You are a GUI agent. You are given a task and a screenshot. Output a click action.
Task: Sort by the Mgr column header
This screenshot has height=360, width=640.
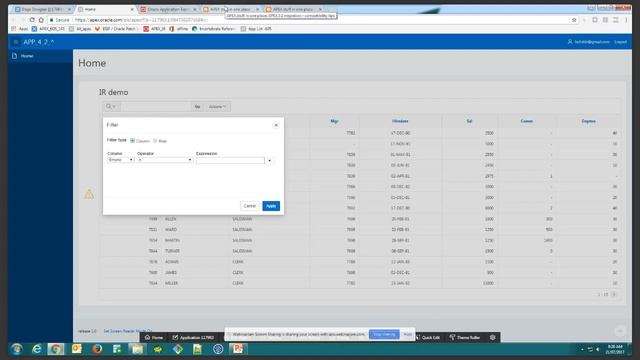click(334, 121)
